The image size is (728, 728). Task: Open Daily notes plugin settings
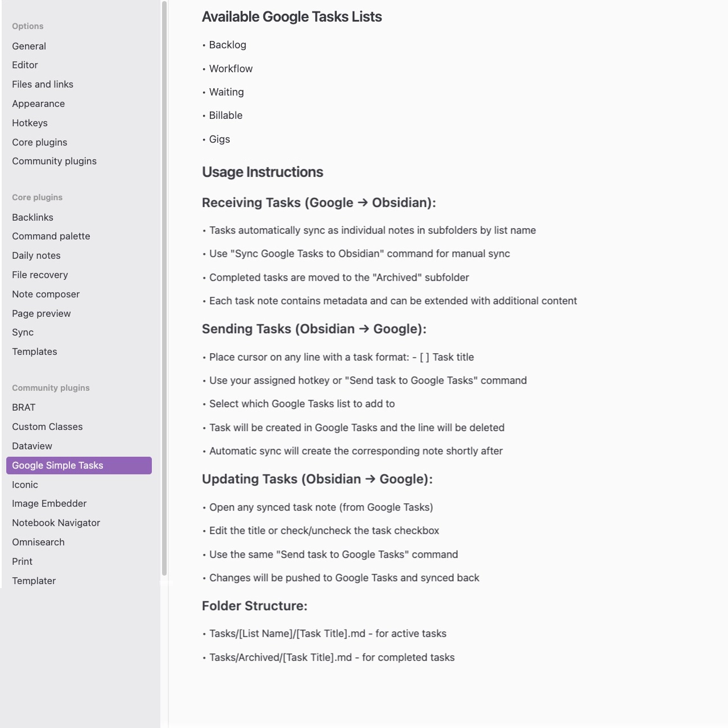point(36,255)
